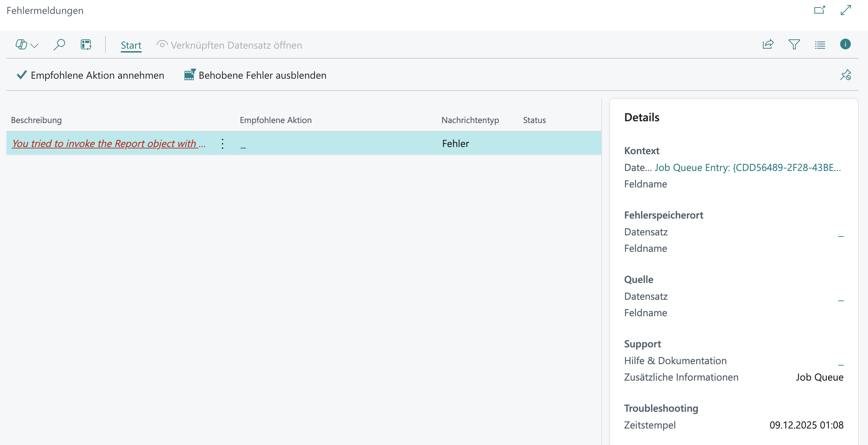Click the Empfohlene Aktion column header
The image size is (868, 445).
pos(276,120)
